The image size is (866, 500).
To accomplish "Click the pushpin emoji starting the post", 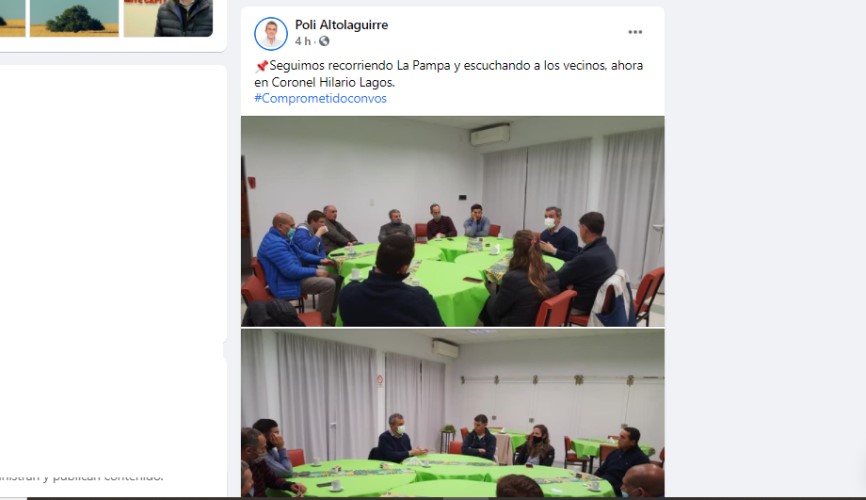I will click(x=261, y=66).
